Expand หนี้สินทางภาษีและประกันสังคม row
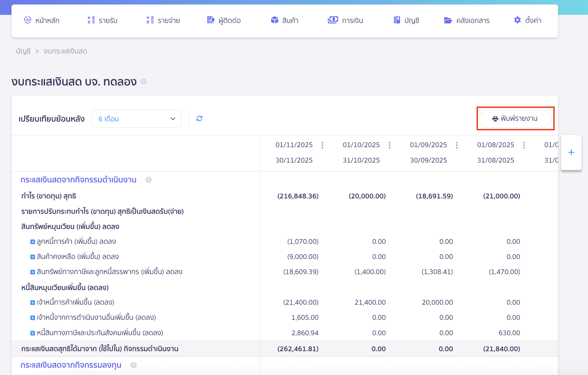The width and height of the screenshot is (588, 375). click(x=33, y=333)
